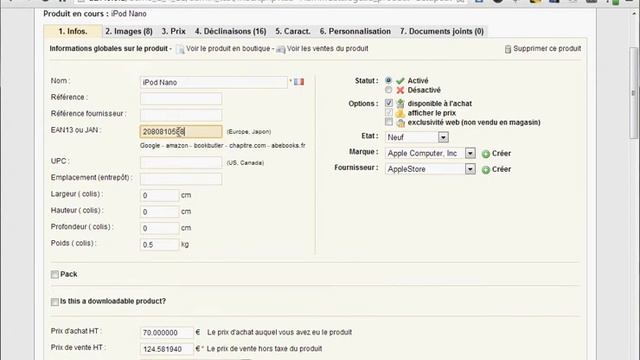Click the Nom field containing iPod Nano

pos(213,82)
